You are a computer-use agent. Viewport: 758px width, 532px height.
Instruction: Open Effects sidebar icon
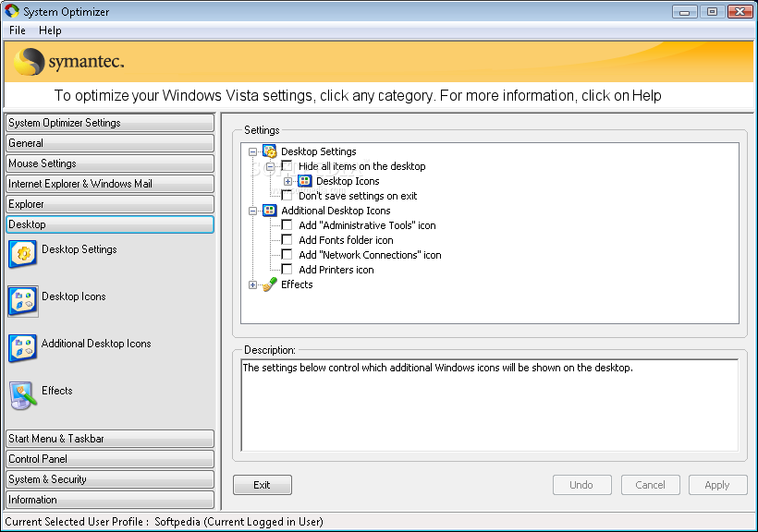[23, 394]
